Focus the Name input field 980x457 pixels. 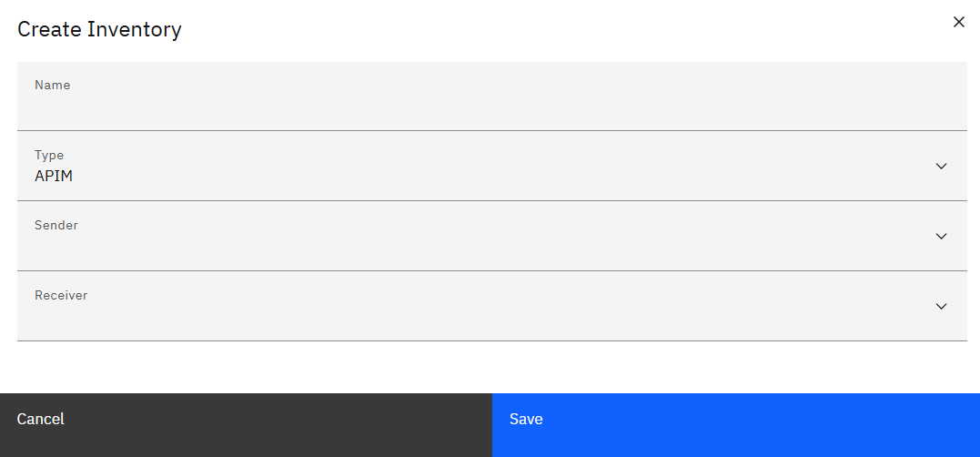point(491,107)
